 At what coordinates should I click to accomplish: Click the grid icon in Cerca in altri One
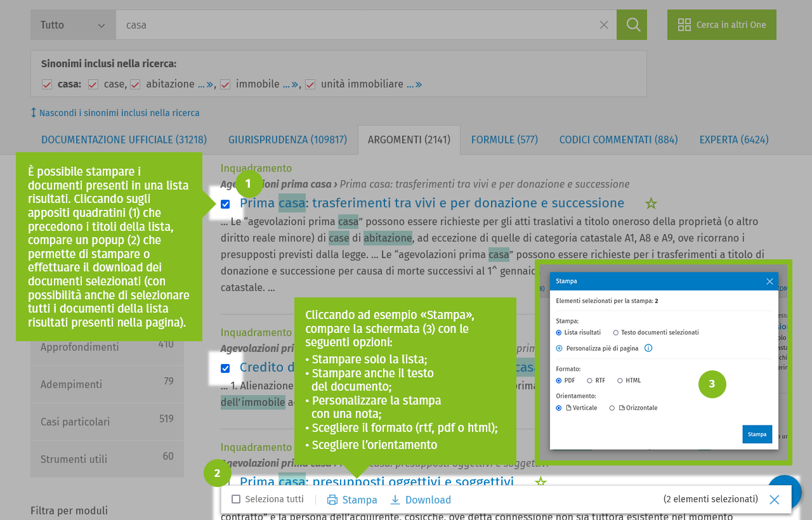pyautogui.click(x=684, y=25)
